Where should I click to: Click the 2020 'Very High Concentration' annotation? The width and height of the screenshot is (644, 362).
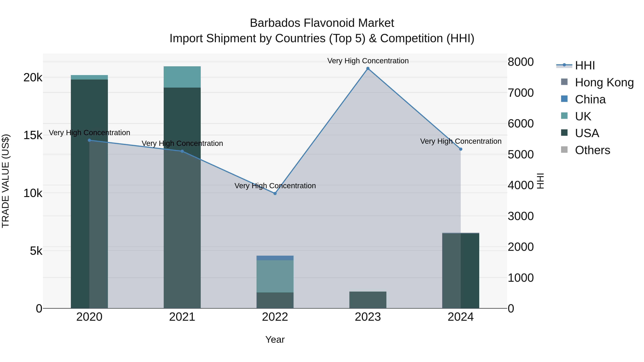[89, 132]
